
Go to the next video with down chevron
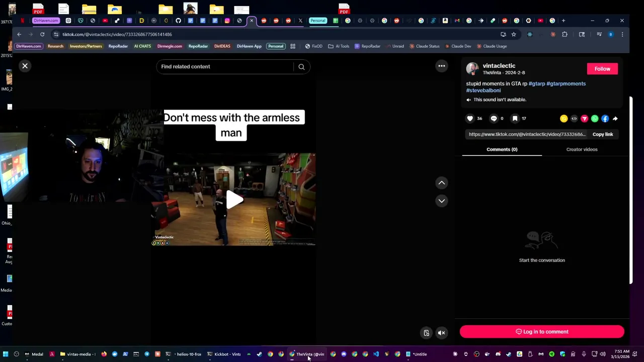coord(441,201)
